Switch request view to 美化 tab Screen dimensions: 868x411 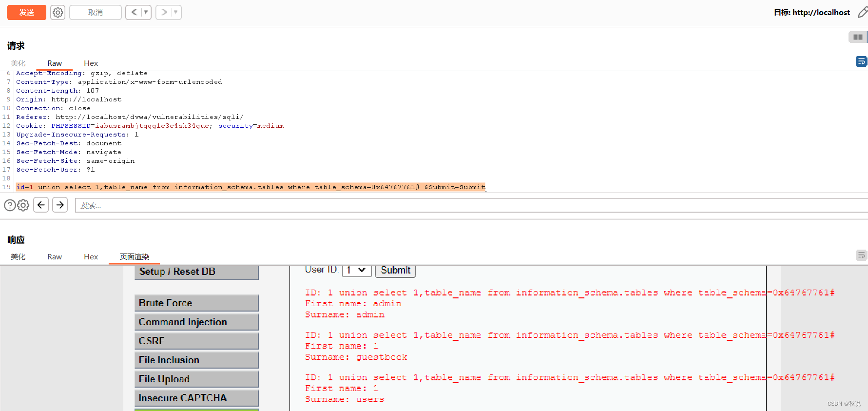pyautogui.click(x=18, y=63)
